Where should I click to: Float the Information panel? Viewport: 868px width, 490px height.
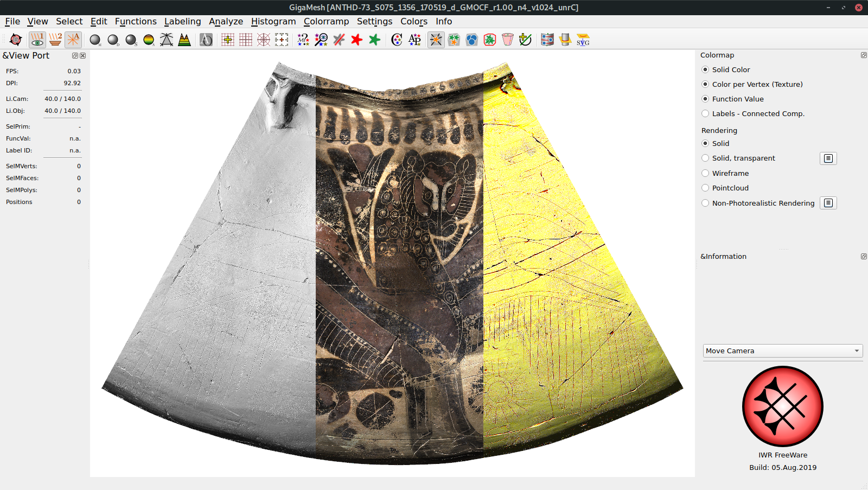coord(864,256)
